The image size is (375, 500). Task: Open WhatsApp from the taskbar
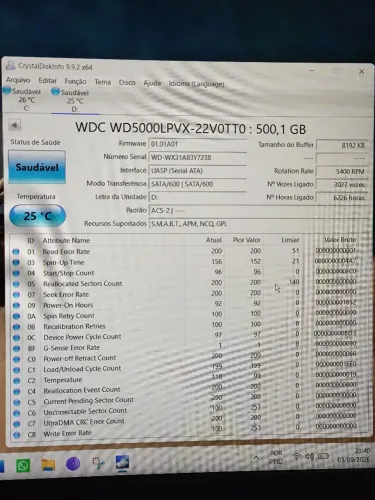pos(23,465)
